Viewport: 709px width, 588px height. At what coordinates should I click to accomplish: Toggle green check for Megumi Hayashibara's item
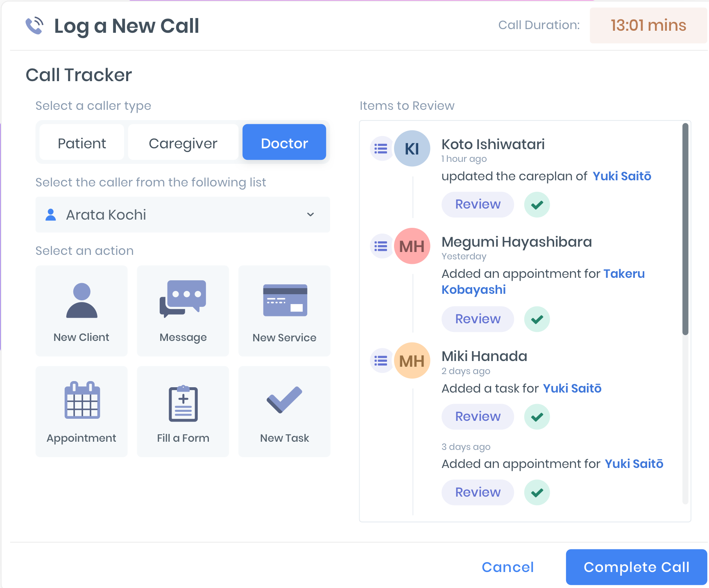tap(537, 319)
